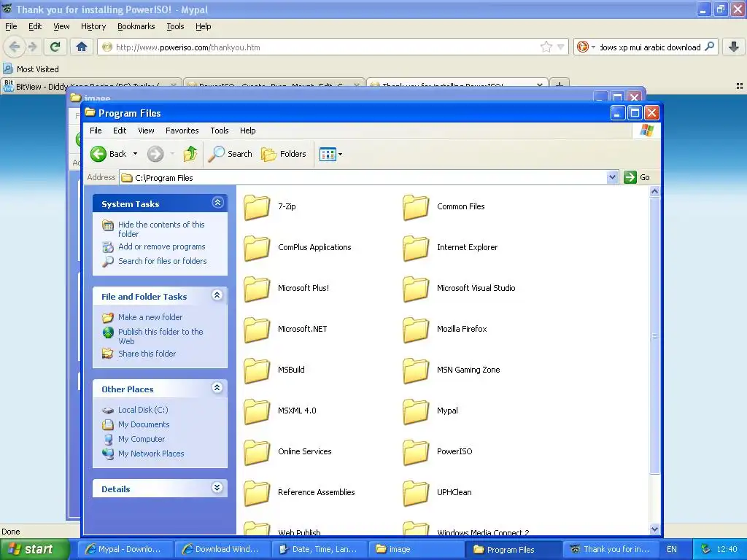
Task: Open the Microsoft Plus! folder
Action: pyautogui.click(x=286, y=288)
